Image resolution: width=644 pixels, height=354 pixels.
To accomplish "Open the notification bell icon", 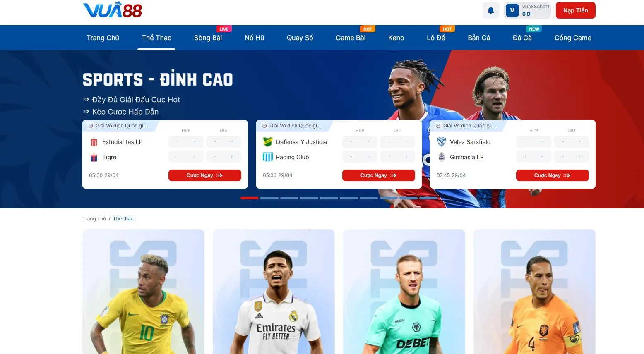I will 491,11.
